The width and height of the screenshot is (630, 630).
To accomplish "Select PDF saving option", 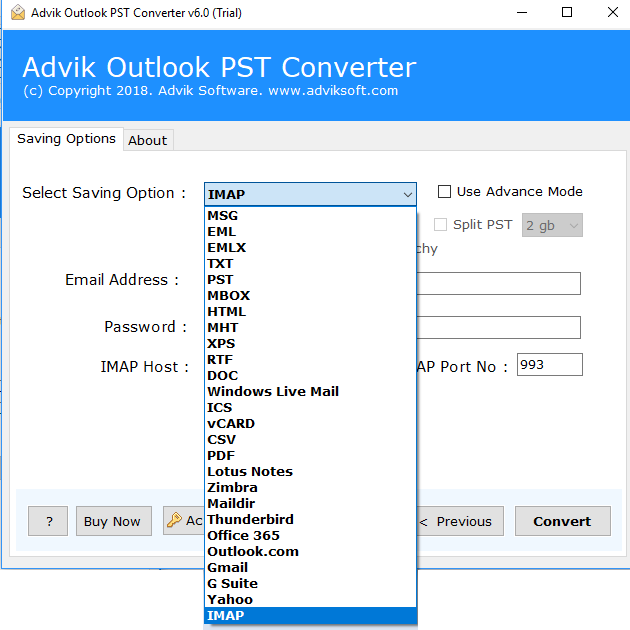I will 310,456.
